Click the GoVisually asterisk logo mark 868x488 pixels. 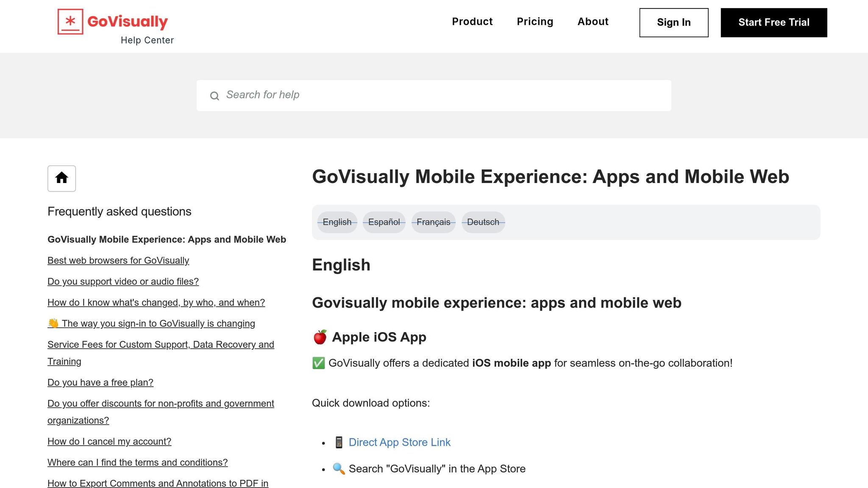70,22
